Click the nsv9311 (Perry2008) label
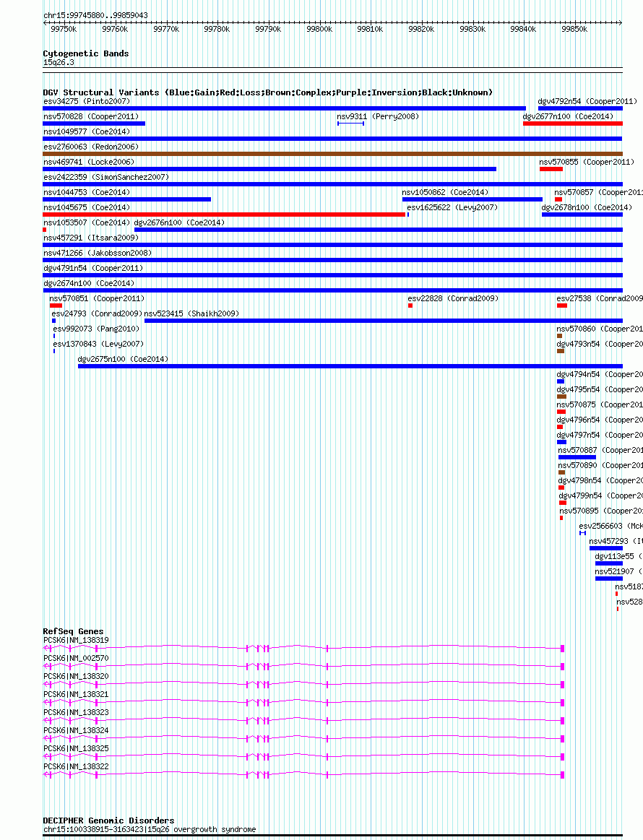Viewport: 643px width, 840px height. click(x=378, y=116)
